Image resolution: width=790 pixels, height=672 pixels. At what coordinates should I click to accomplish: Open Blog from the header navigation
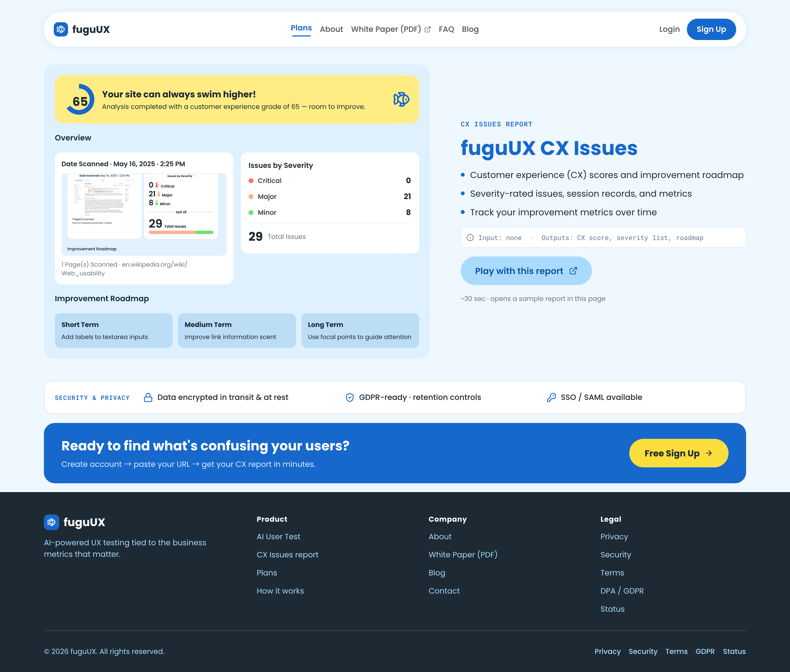470,29
